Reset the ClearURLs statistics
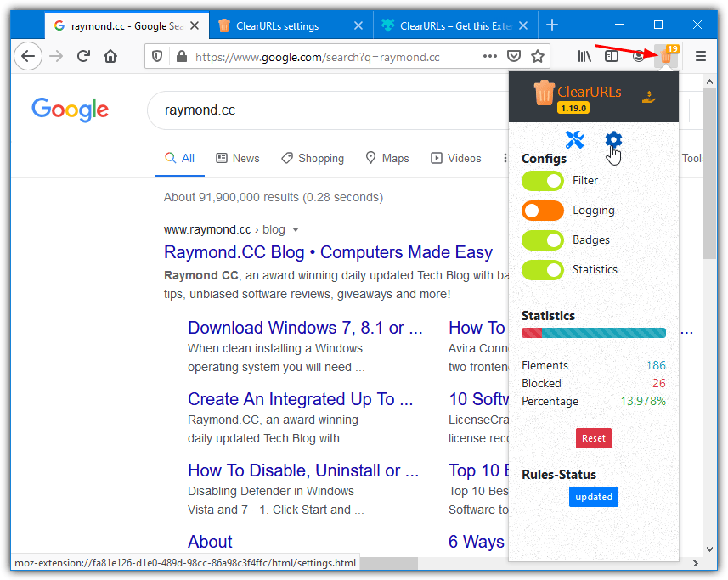The image size is (728, 580). coord(593,438)
